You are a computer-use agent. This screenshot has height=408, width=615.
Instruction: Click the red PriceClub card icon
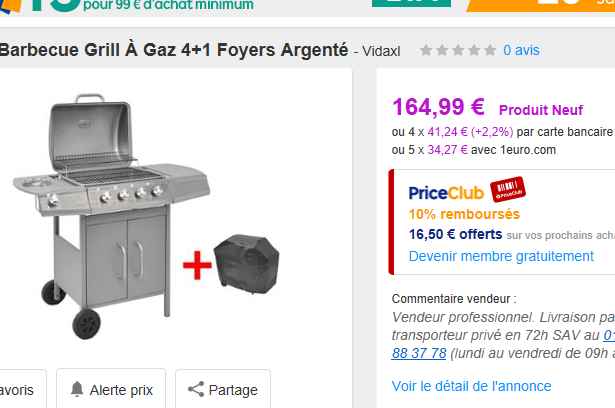(x=508, y=189)
